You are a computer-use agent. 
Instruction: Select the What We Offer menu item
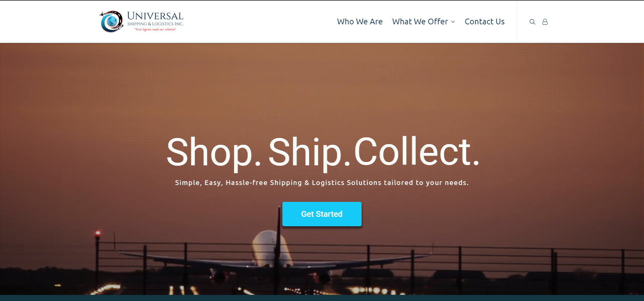click(x=420, y=22)
